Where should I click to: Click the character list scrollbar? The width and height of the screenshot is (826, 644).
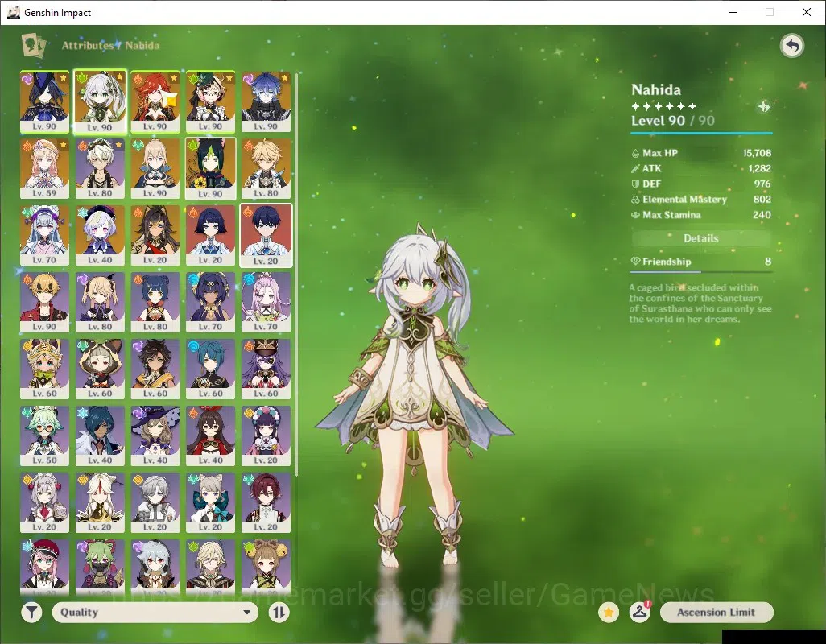click(x=298, y=274)
